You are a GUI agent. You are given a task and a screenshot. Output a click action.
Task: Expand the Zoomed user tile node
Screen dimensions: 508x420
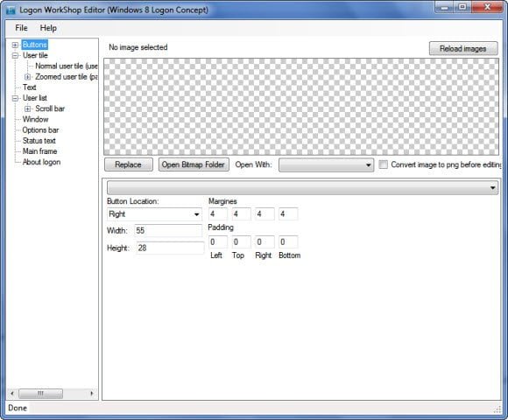point(27,77)
